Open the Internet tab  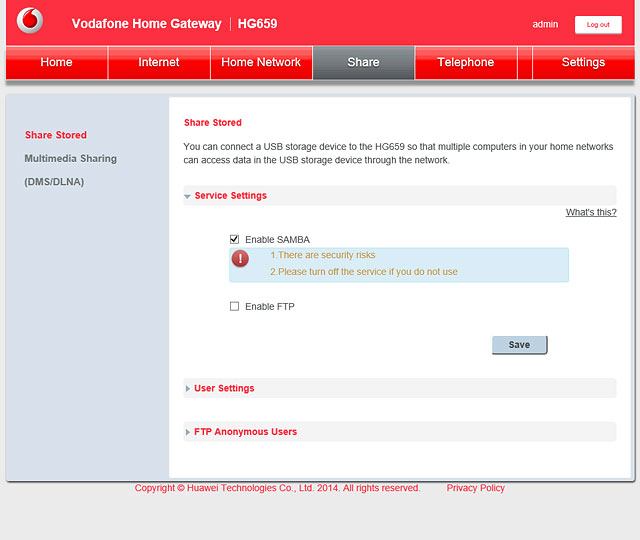159,62
